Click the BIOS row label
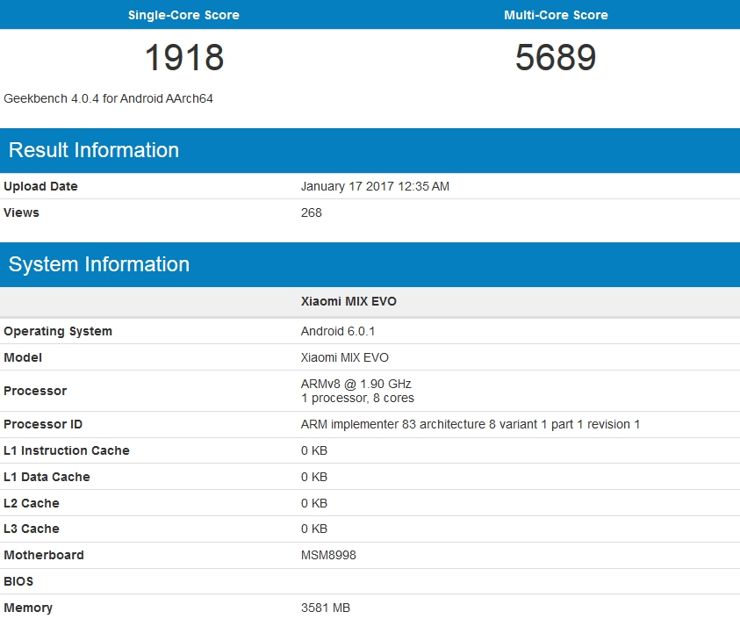740x619 pixels. pos(18,581)
